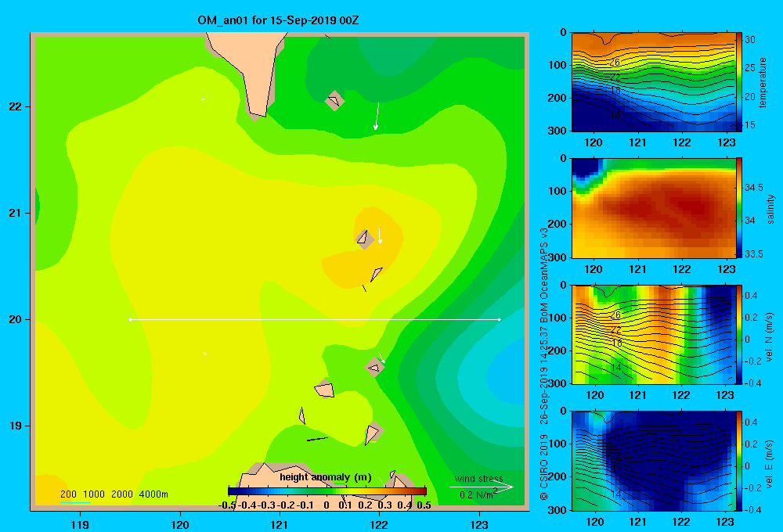This screenshot has width=783, height=532.
Task: Click the height anomaly color bar
Action: (327, 491)
